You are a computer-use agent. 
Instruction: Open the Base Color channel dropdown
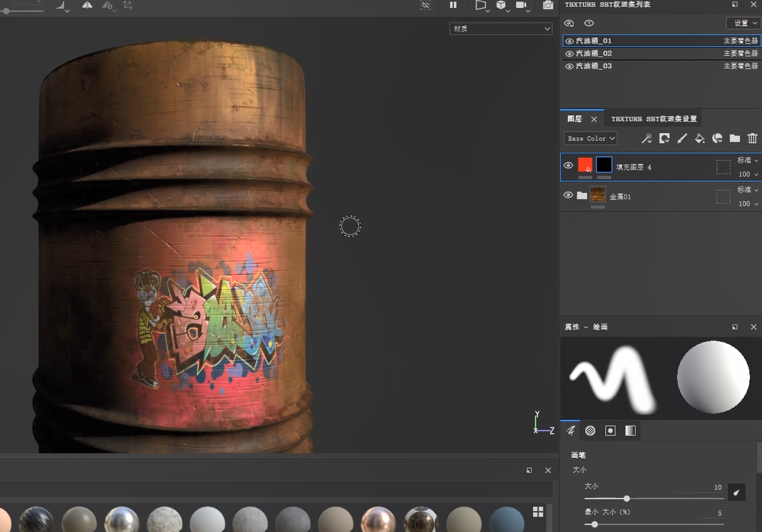click(590, 138)
